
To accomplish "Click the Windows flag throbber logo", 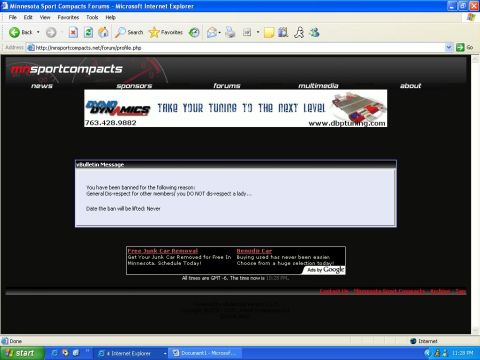I will pos(471,17).
